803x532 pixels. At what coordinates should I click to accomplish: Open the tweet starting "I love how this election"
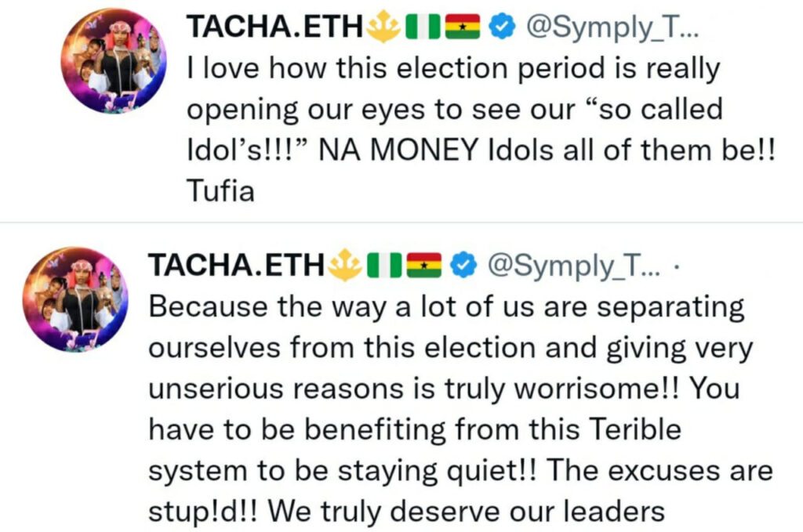471,110
